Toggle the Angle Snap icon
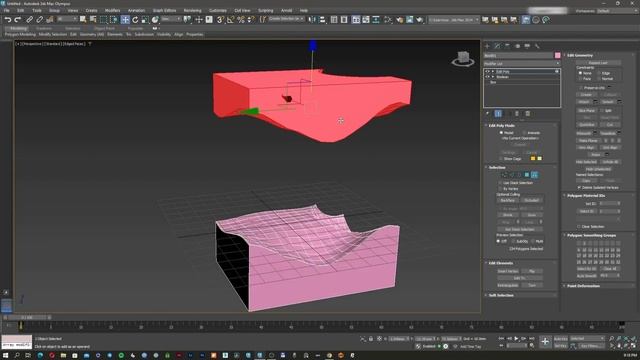640x360 pixels. [231, 20]
